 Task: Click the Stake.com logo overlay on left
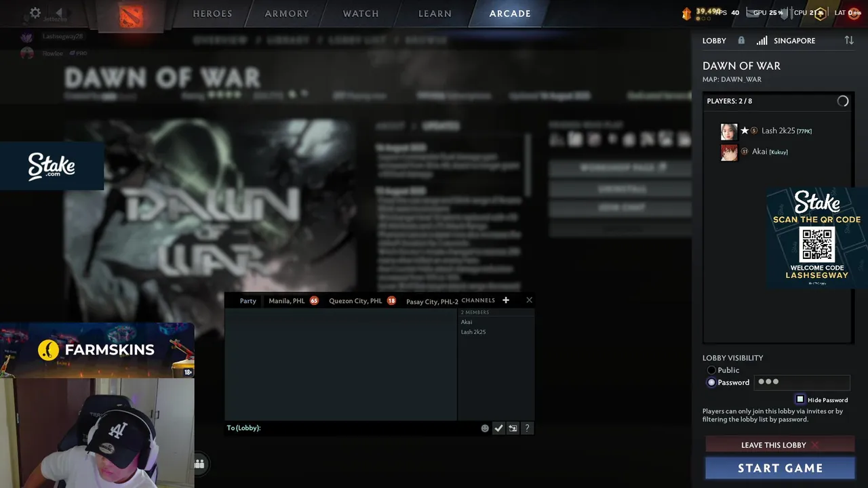(52, 166)
